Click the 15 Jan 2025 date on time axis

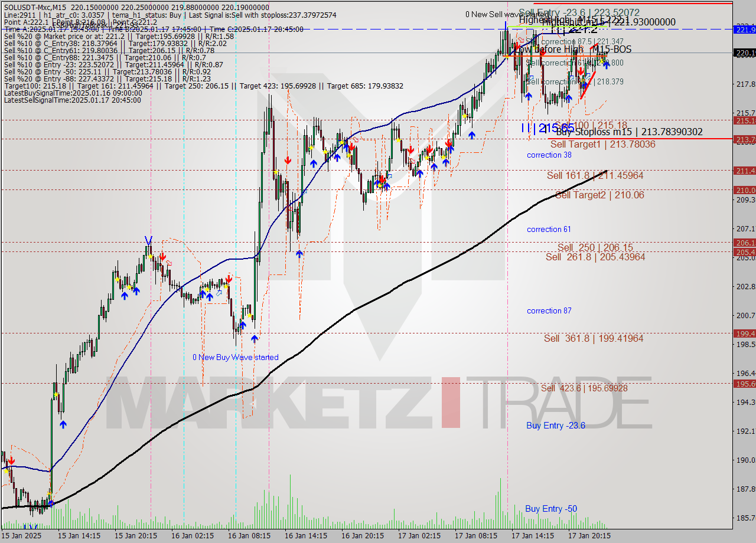22,536
